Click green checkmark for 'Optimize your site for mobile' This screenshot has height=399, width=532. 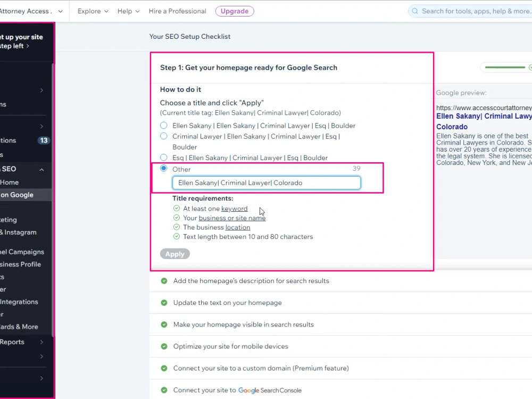coord(164,346)
